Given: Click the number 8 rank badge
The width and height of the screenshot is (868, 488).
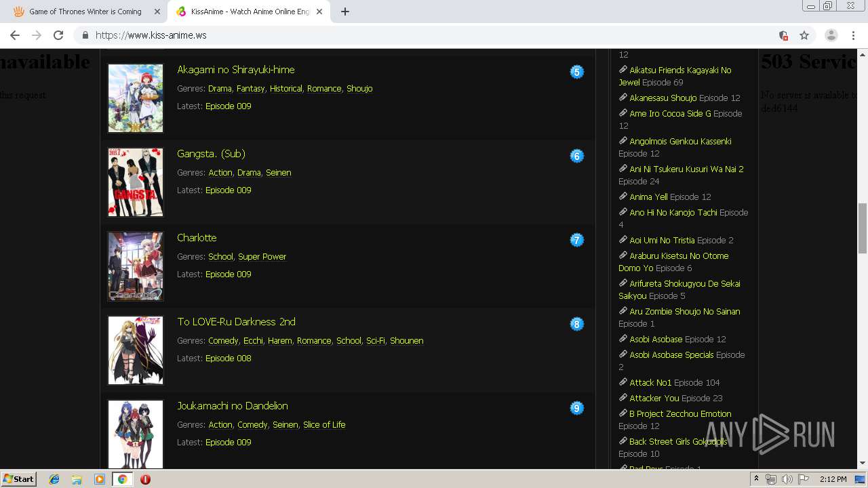Looking at the screenshot, I should click(x=576, y=324).
